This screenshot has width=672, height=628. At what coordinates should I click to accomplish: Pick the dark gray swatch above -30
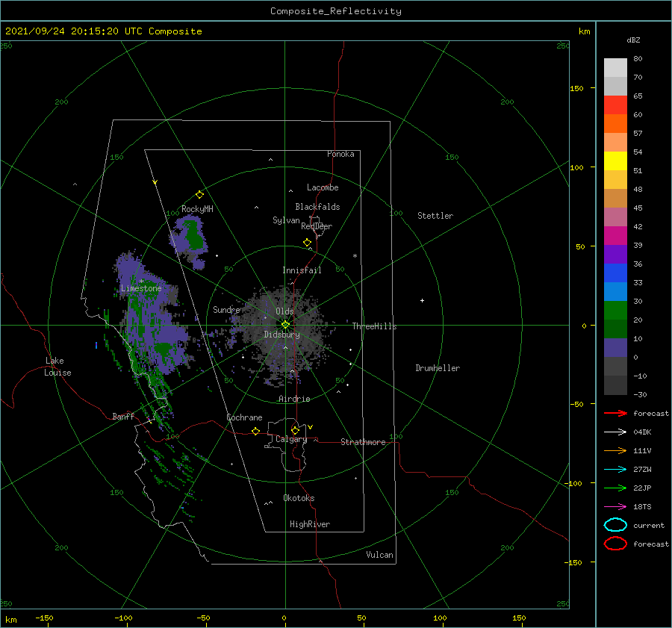(x=615, y=385)
